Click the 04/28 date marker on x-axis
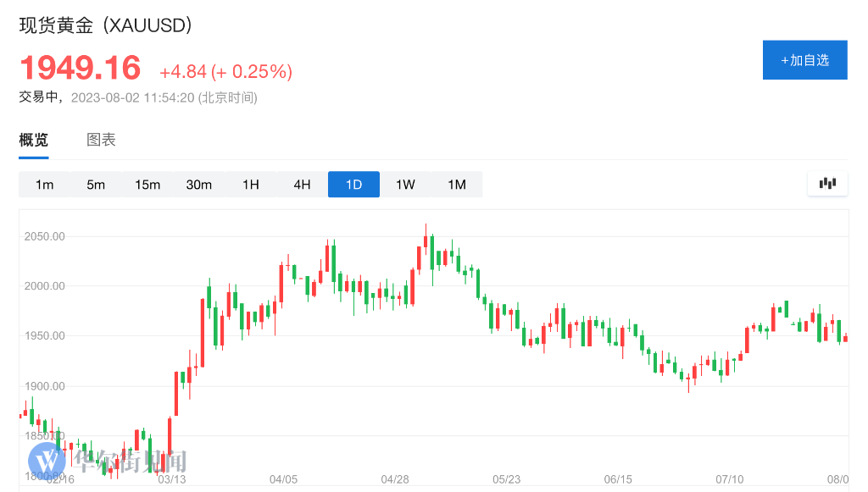868x492 pixels. (394, 479)
